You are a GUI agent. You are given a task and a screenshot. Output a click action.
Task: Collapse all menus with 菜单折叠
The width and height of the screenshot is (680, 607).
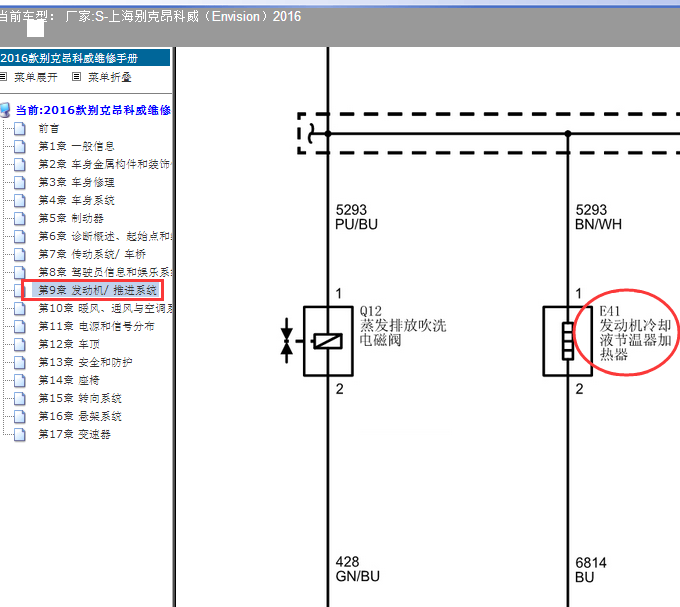(110, 77)
